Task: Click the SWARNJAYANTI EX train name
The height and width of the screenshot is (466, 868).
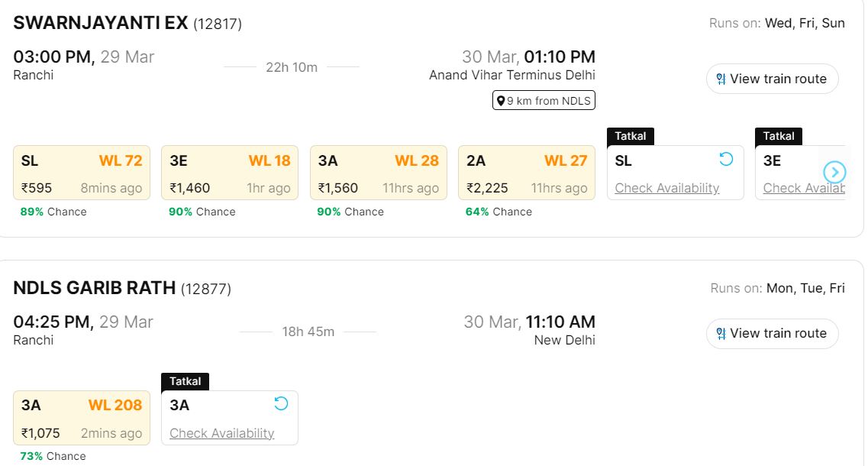Action: pyautogui.click(x=101, y=23)
